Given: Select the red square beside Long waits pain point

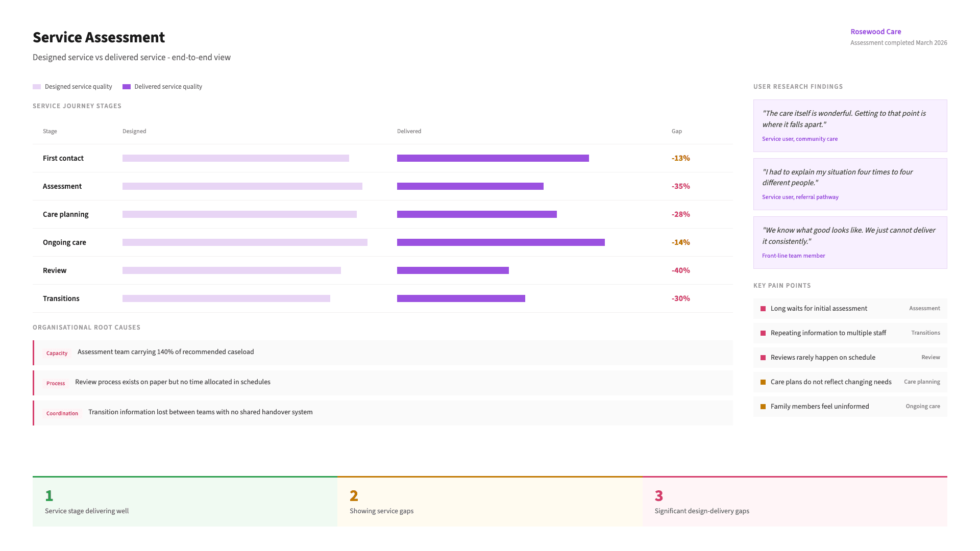Looking at the screenshot, I should click(x=763, y=308).
